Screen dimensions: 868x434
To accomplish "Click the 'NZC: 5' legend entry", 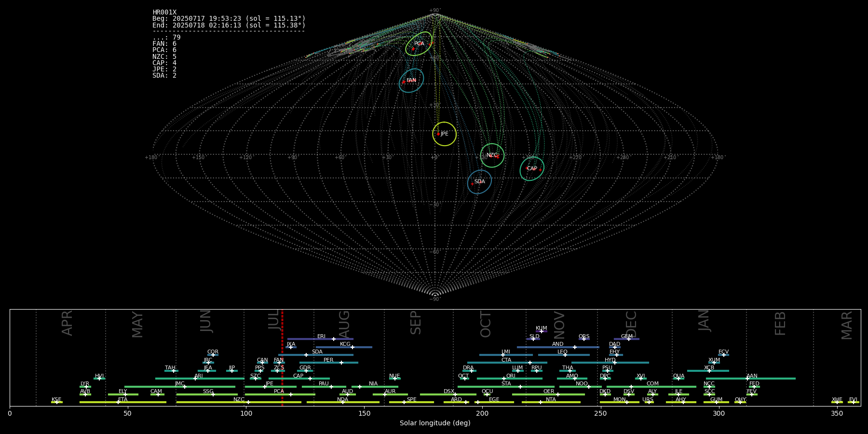I will (164, 56).
